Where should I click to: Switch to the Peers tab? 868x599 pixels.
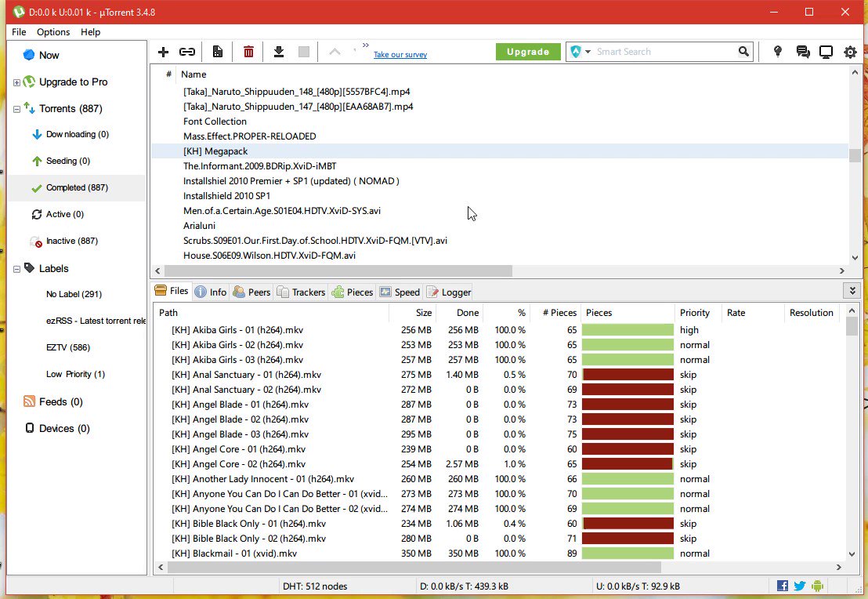click(252, 292)
